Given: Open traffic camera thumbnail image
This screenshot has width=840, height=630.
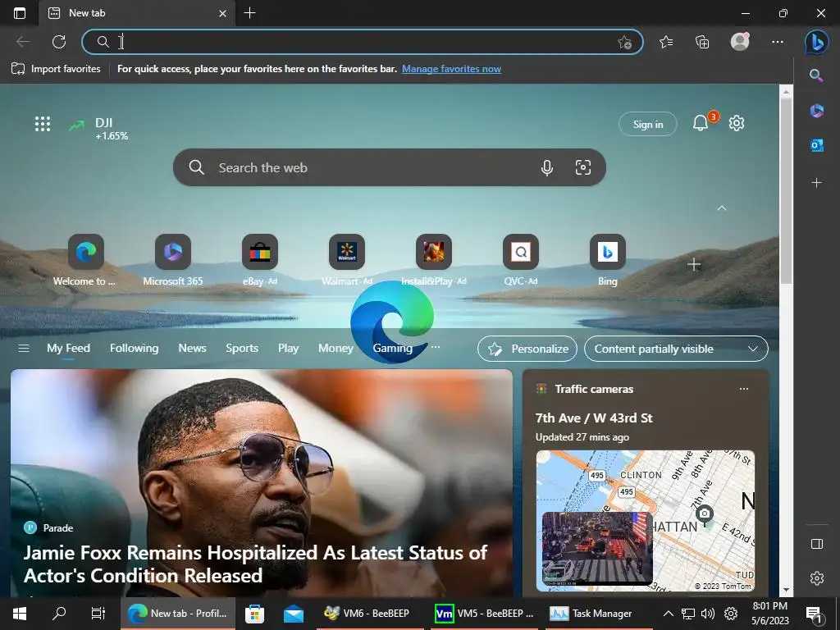Looking at the screenshot, I should [597, 548].
